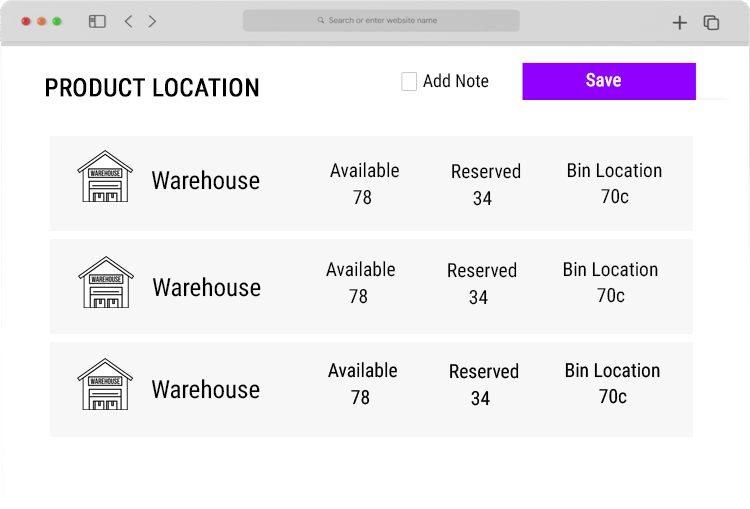Viewport: 750px width, 509px height.
Task: Show the tab overview icon
Action: point(711,22)
